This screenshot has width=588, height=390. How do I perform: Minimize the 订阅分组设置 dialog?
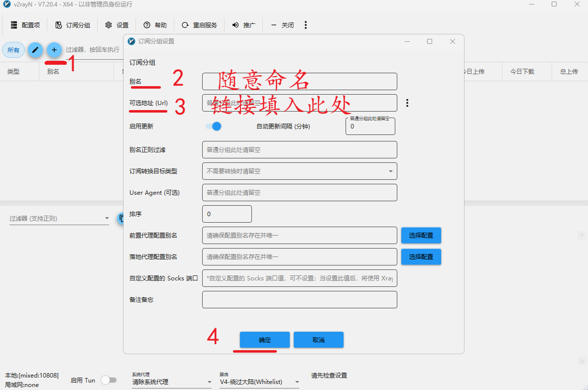[407, 41]
